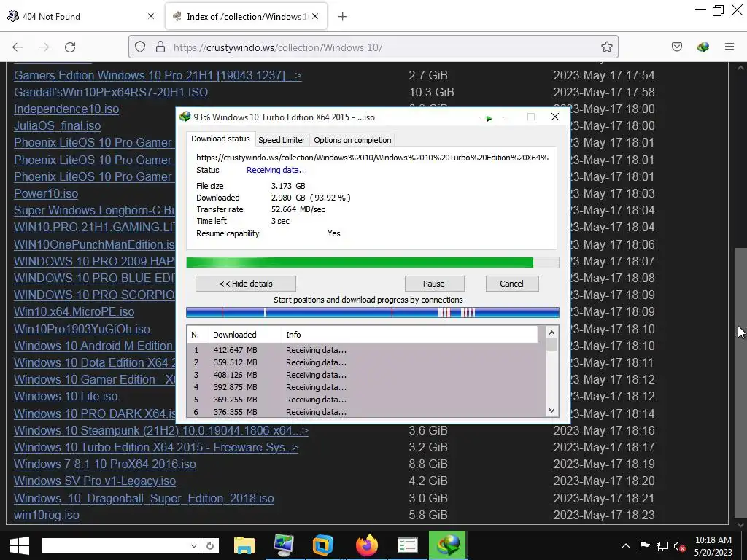Open the Independence10.iso link

66,109
